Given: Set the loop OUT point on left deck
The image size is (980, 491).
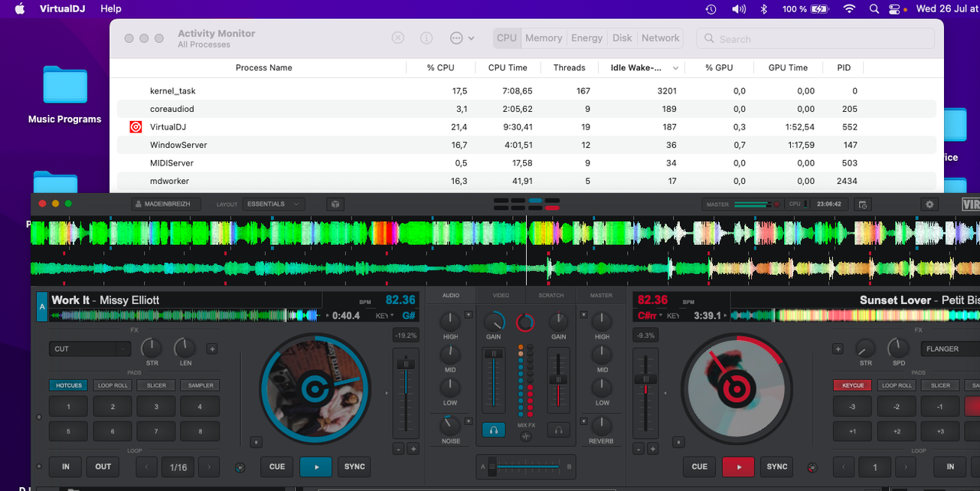Looking at the screenshot, I should [103, 466].
